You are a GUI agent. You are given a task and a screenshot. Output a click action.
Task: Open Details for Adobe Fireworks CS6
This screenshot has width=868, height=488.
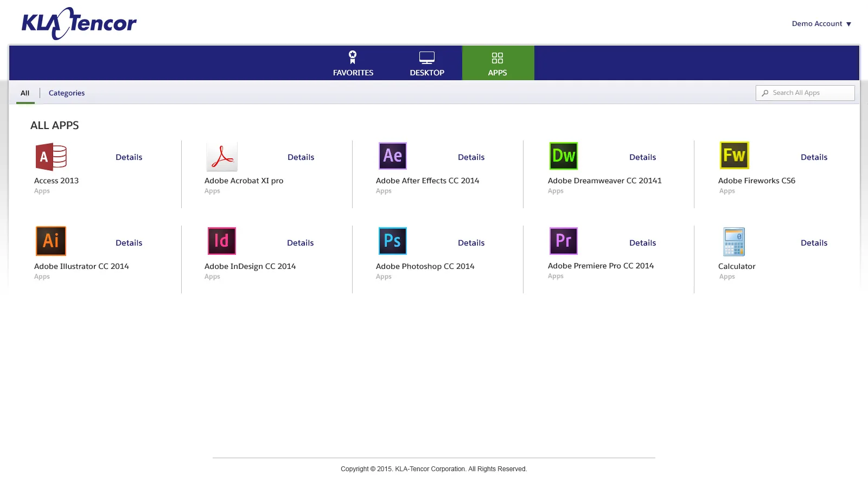click(x=814, y=157)
